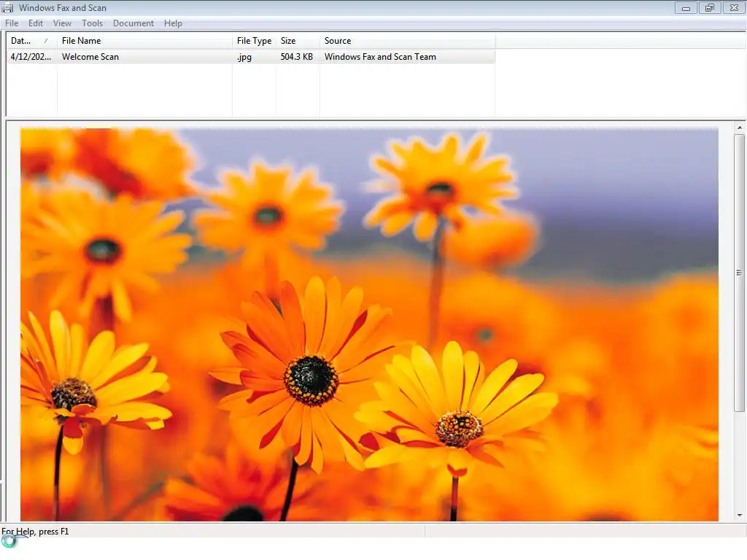The image size is (747, 560).
Task: Open the Tools menu
Action: 92,23
